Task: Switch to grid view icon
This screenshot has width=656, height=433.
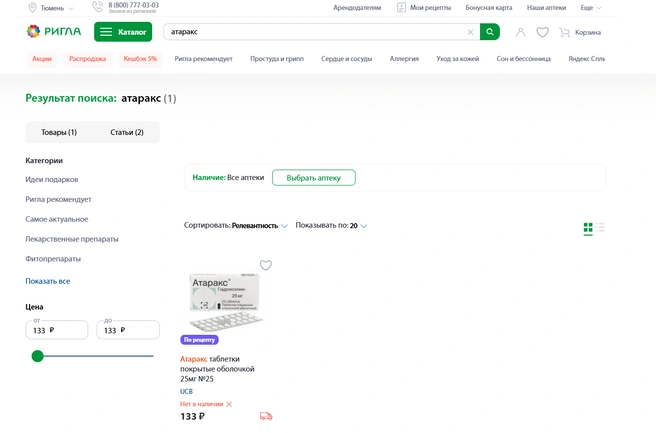Action: click(x=588, y=228)
